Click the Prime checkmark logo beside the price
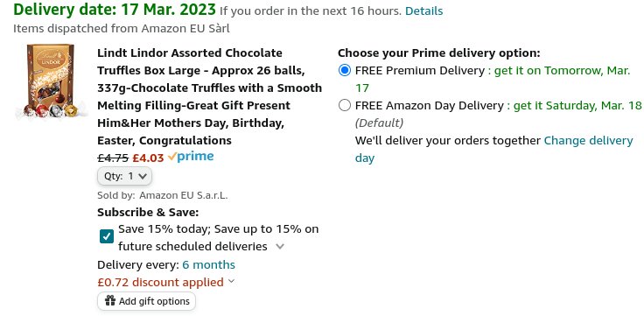Viewport: 644px width, 316px height. click(191, 157)
